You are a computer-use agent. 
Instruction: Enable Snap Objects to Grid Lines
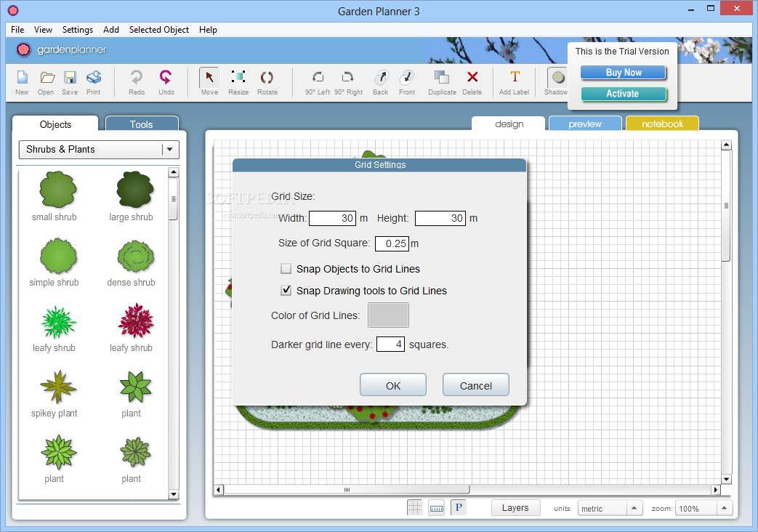286,268
